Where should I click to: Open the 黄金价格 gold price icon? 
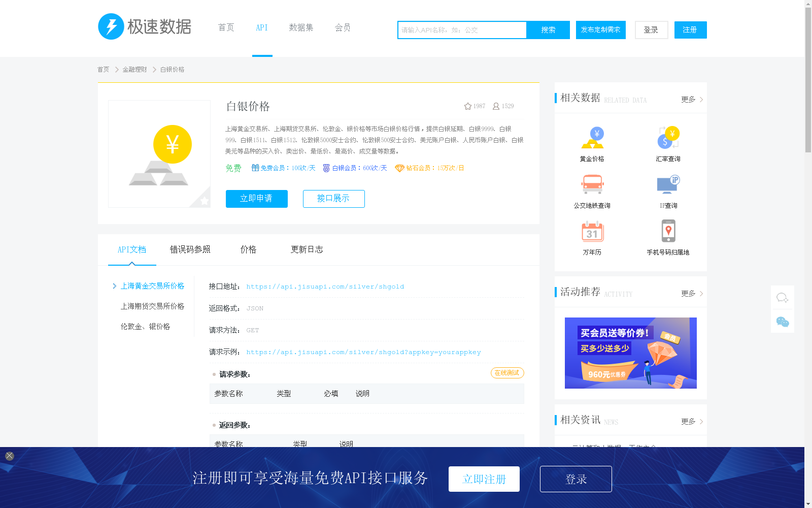(592, 138)
